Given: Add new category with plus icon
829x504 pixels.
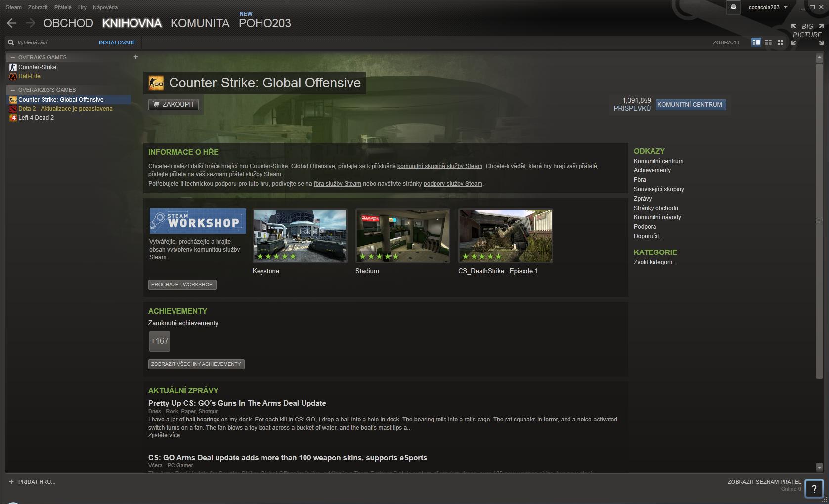Looking at the screenshot, I should point(136,57).
